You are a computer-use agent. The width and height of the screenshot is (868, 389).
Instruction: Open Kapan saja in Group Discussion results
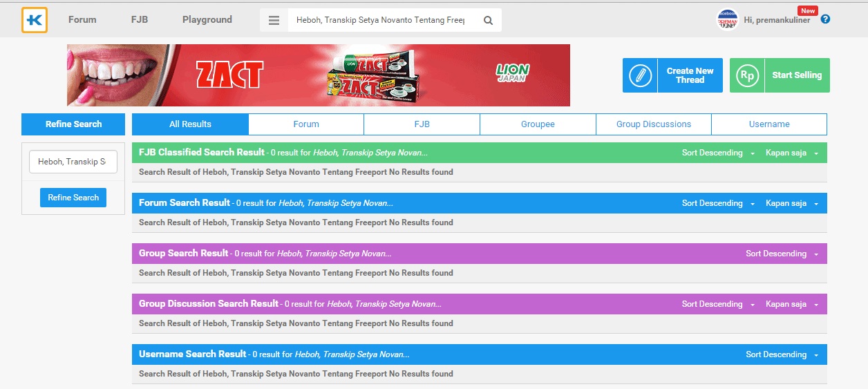pyautogui.click(x=791, y=304)
